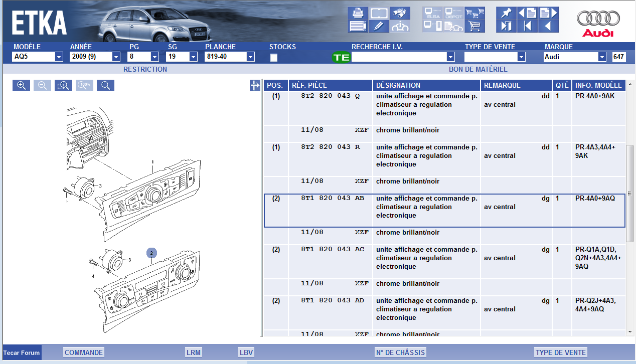The width and height of the screenshot is (636, 364).
Task: Expand the MODÈLE dropdown showing AQ5
Action: point(59,57)
